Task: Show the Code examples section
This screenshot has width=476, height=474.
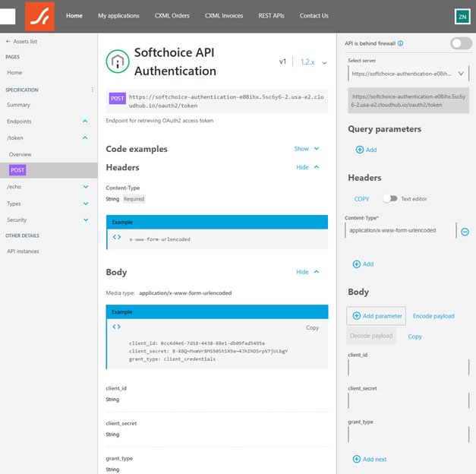Action: [307, 149]
